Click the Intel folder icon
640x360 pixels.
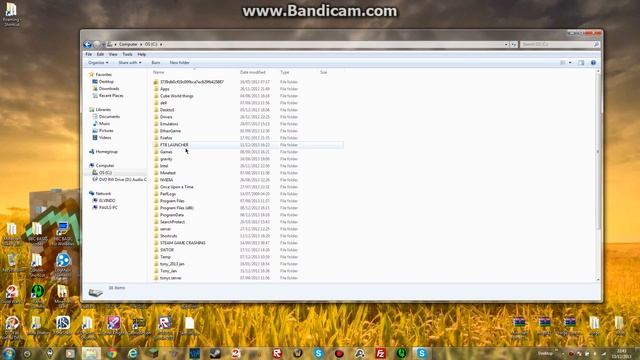point(156,166)
